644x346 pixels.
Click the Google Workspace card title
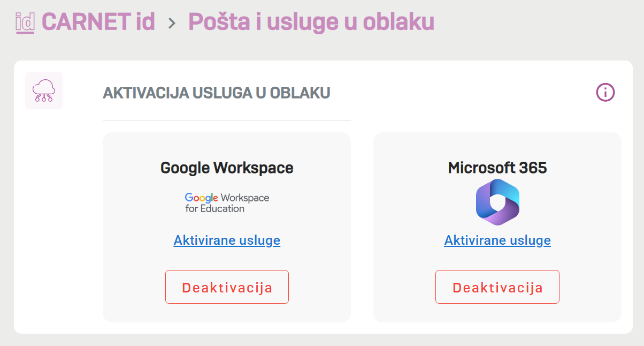[227, 168]
